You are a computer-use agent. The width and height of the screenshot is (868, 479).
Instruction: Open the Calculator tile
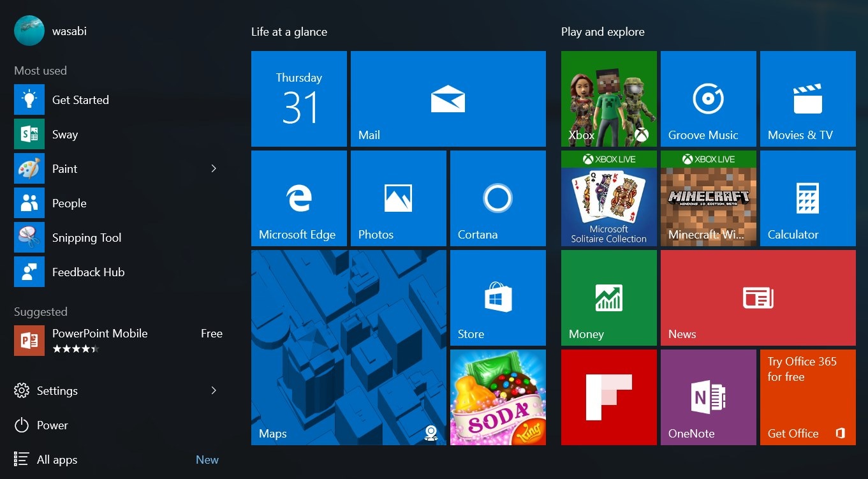(808, 198)
